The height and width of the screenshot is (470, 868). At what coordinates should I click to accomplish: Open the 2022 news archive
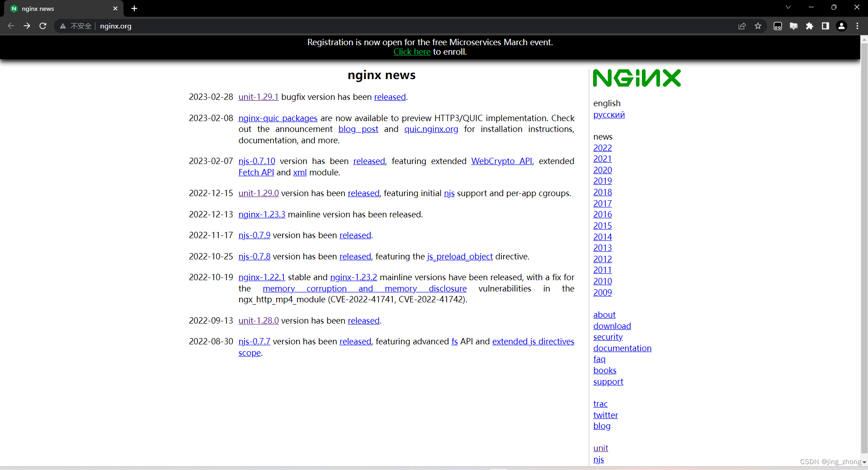[602, 148]
